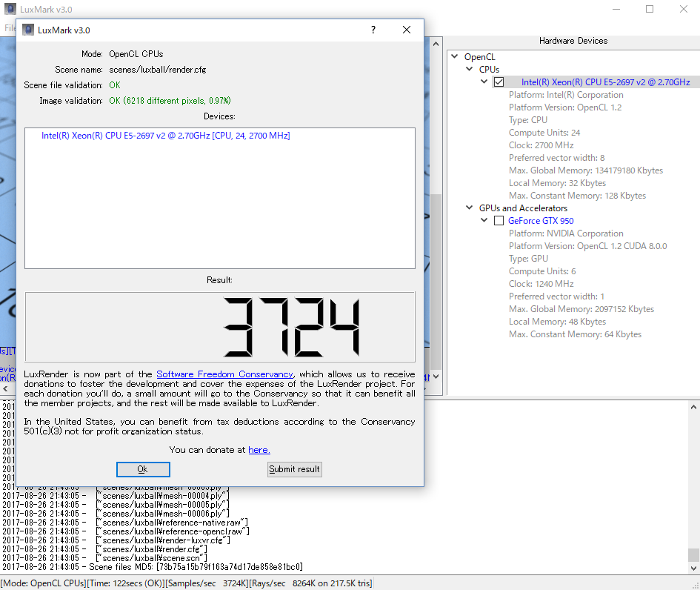Close the LuxMark result dialog
Screen dimensions: 700x590
point(407,30)
